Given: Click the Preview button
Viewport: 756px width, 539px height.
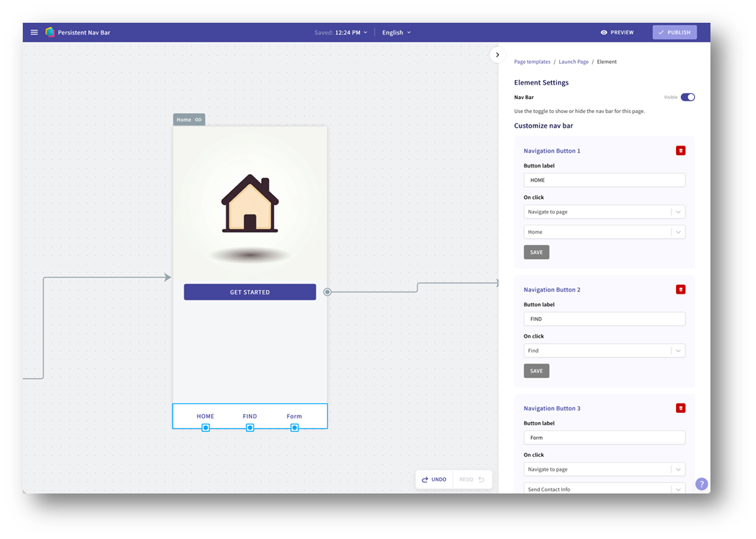Looking at the screenshot, I should tap(616, 32).
